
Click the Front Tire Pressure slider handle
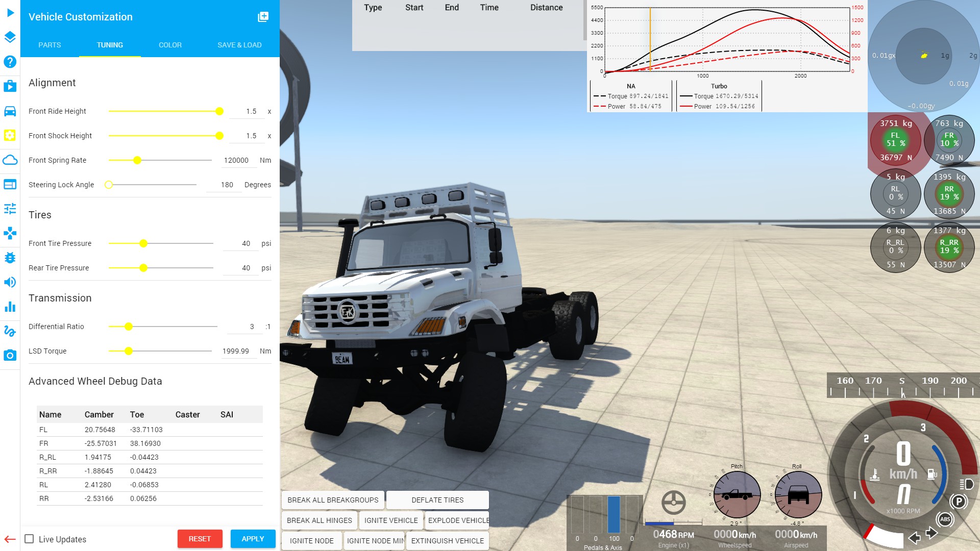[143, 243]
